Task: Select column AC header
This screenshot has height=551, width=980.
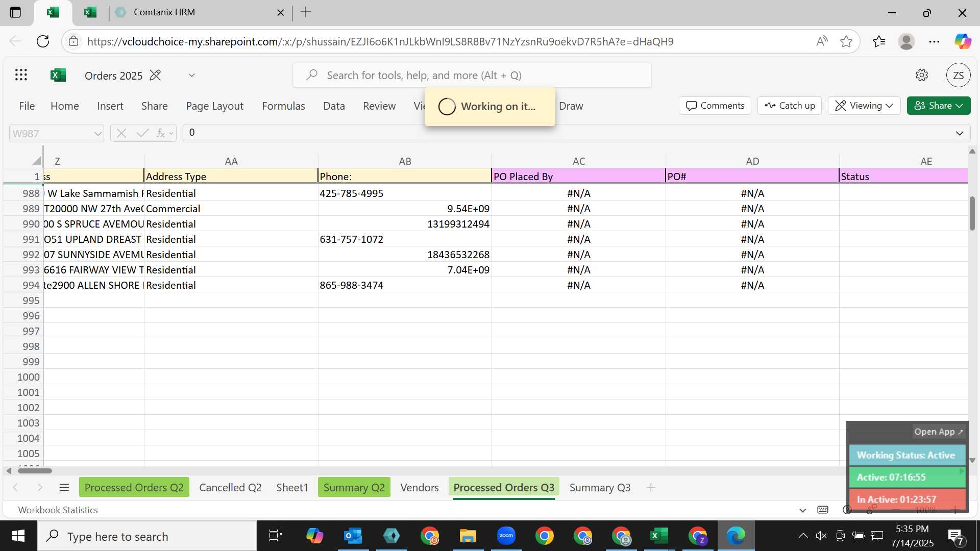Action: tap(578, 161)
